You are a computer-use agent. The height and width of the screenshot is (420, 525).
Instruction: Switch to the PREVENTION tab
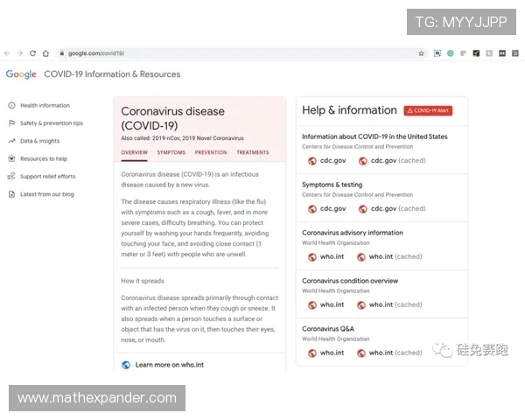pyautogui.click(x=211, y=152)
